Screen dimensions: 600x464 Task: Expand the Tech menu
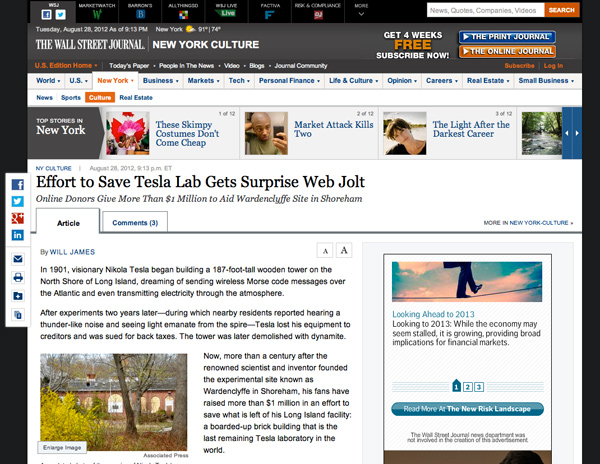pyautogui.click(x=239, y=81)
